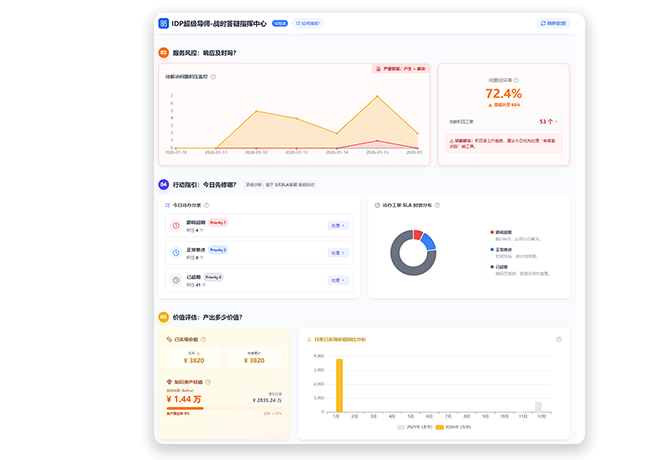Screen dimensions: 666x460
Task: Click help icon at monthly value chart corner
Action: coord(559,339)
